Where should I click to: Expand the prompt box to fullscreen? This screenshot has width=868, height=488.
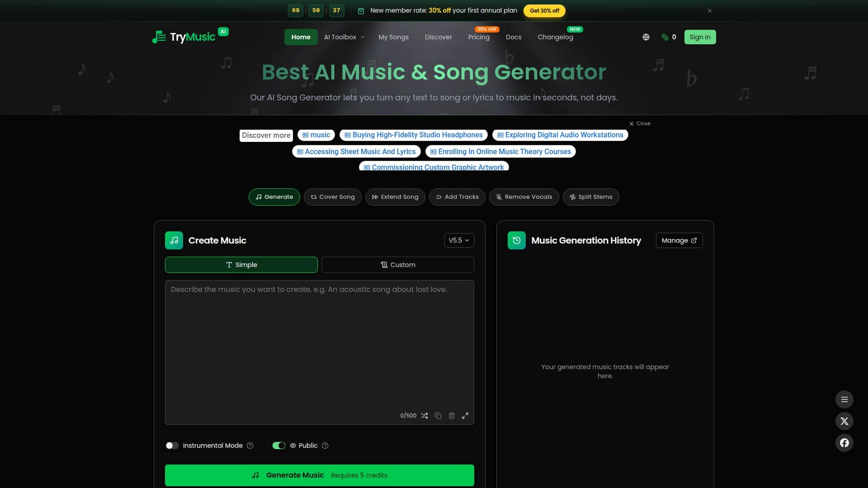click(x=465, y=416)
